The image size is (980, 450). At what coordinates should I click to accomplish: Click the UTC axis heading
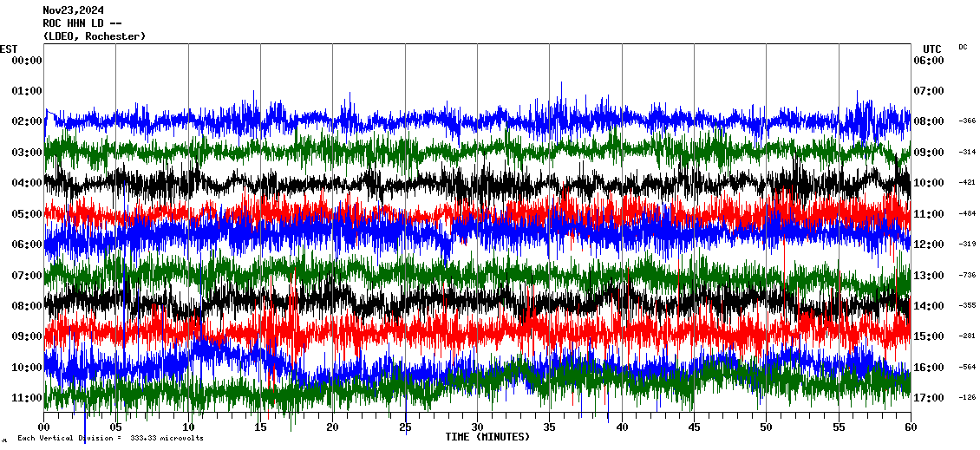pyautogui.click(x=931, y=49)
